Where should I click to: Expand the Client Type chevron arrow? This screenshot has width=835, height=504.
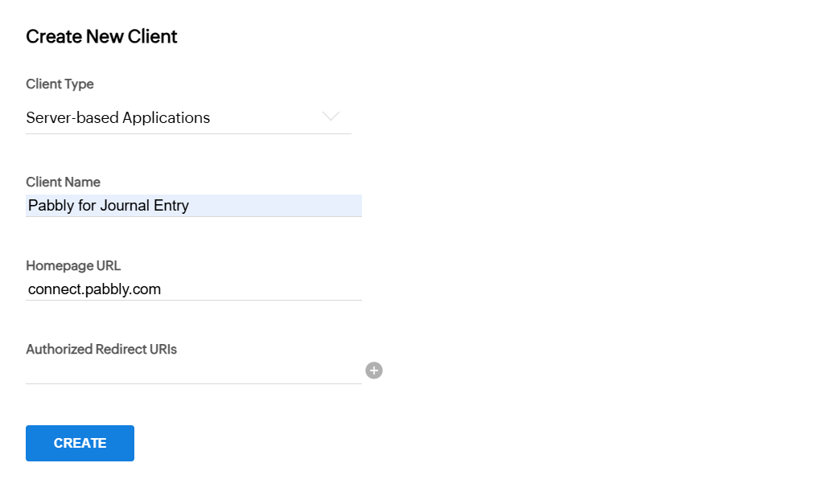coord(331,116)
